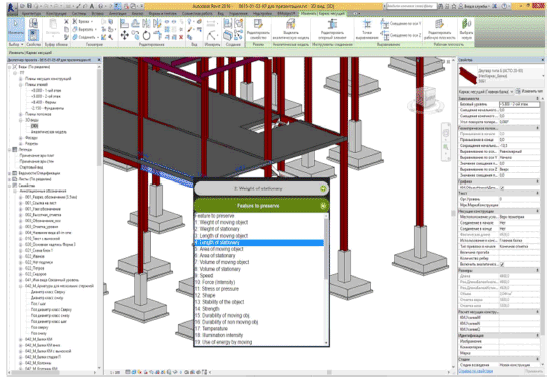Expand the Schedules node in project browser
The height and width of the screenshot is (380, 549).
pos(10,173)
